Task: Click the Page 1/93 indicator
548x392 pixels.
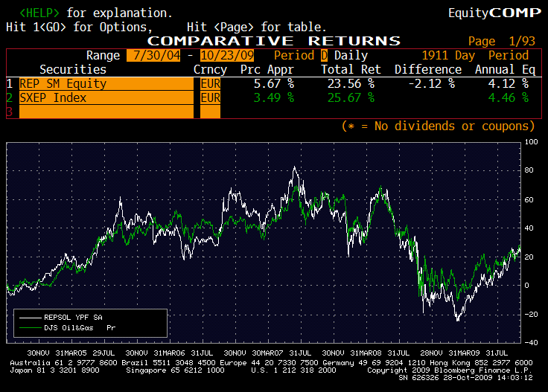Action: 502,41
